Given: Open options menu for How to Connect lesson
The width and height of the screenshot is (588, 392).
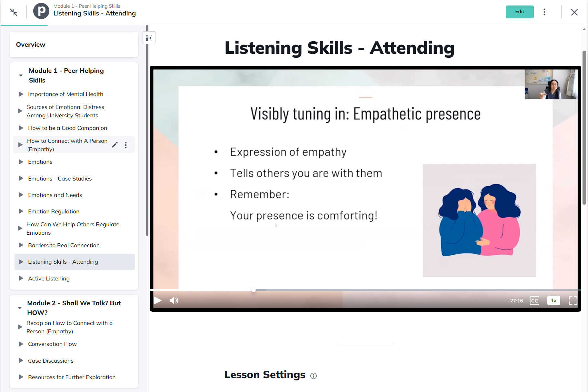Looking at the screenshot, I should [126, 145].
